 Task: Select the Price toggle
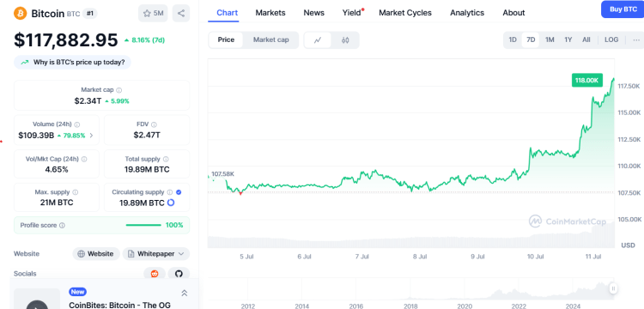tap(226, 39)
